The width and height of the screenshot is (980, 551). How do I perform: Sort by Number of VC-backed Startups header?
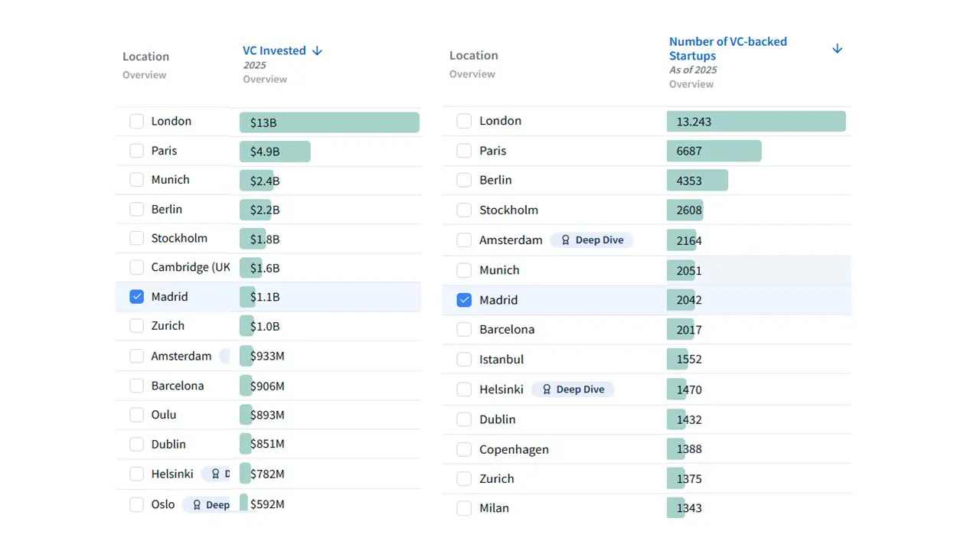(727, 49)
